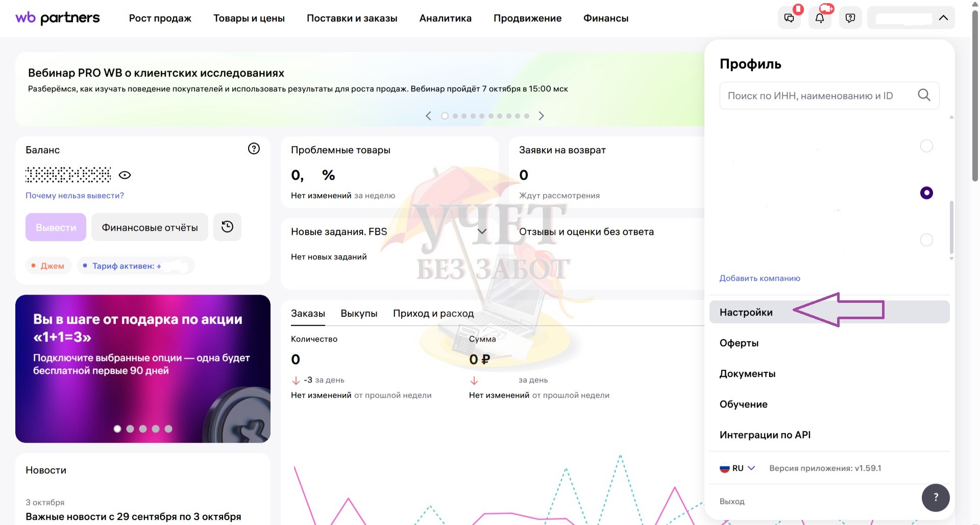Click the wb partners logo
The width and height of the screenshot is (980, 525).
(58, 18)
